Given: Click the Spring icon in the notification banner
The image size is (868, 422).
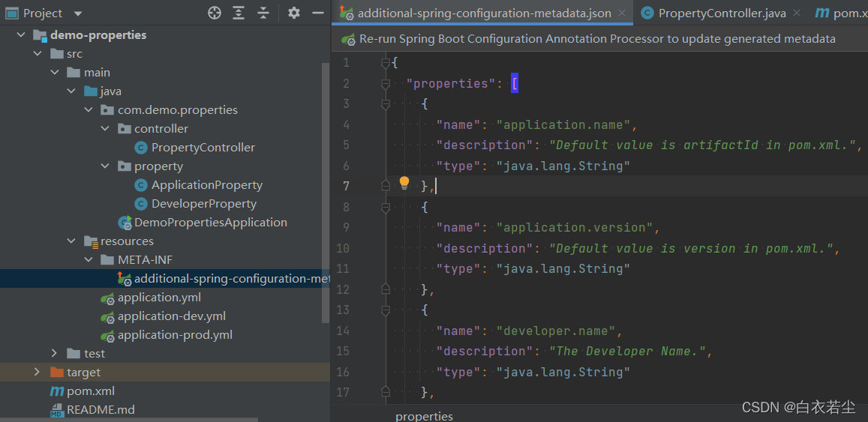Looking at the screenshot, I should click(x=348, y=39).
